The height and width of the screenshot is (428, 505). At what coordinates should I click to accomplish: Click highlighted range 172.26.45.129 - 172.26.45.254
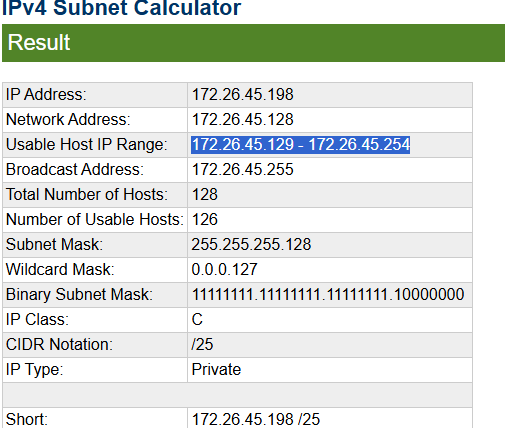(x=300, y=145)
